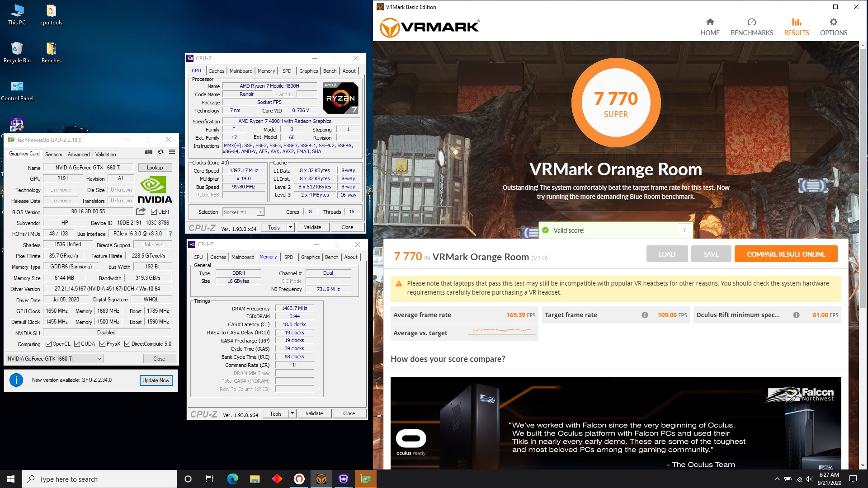Expand Socket #1 selection dropdown in CPU-Z
The width and height of the screenshot is (868, 488).
[x=260, y=212]
